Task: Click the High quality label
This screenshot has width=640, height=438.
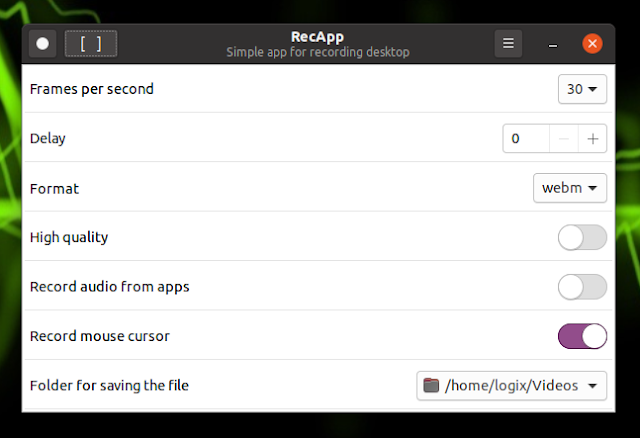Action: (x=69, y=238)
